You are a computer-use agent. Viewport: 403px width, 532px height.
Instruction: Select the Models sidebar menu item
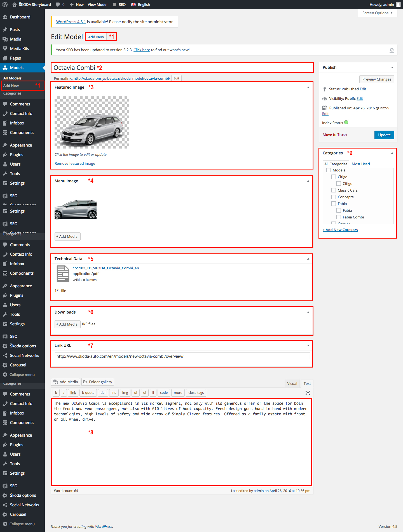pos(22,68)
